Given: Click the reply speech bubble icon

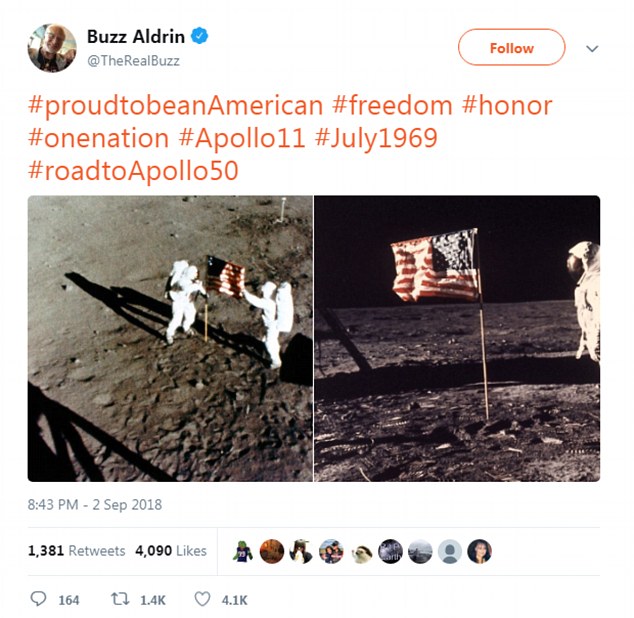Looking at the screenshot, I should click(x=38, y=599).
